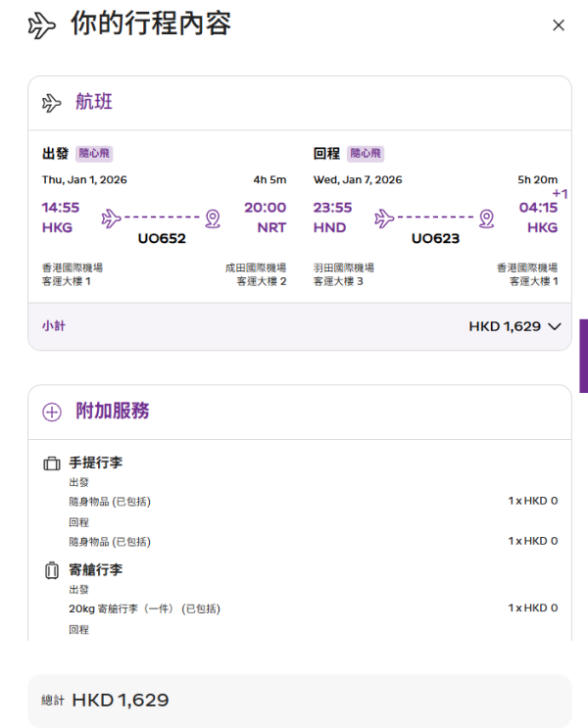The image size is (588, 728).
Task: Click the checked luggage icon beside 寄艙行李
Action: 52,570
